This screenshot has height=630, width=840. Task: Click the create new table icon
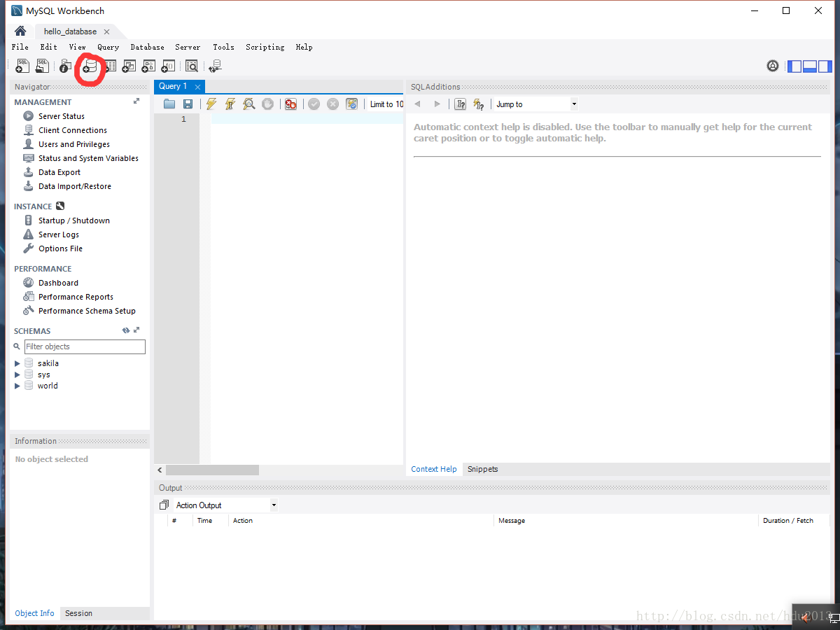point(108,66)
